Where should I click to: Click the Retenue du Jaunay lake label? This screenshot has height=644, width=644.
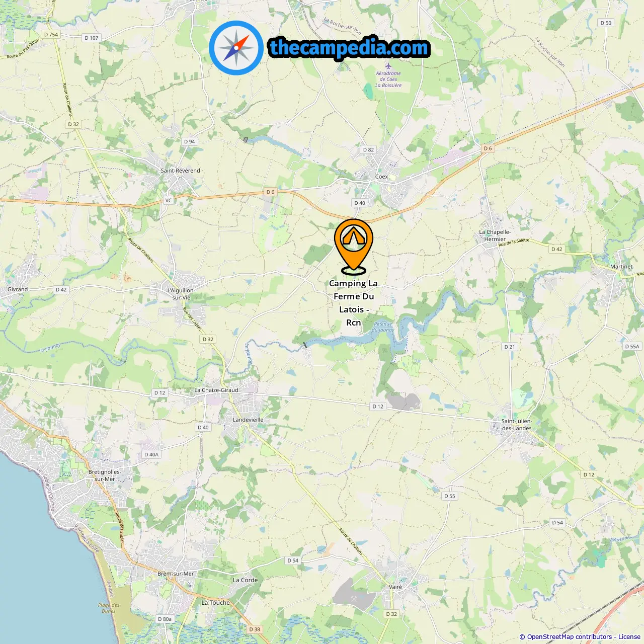pos(383,327)
